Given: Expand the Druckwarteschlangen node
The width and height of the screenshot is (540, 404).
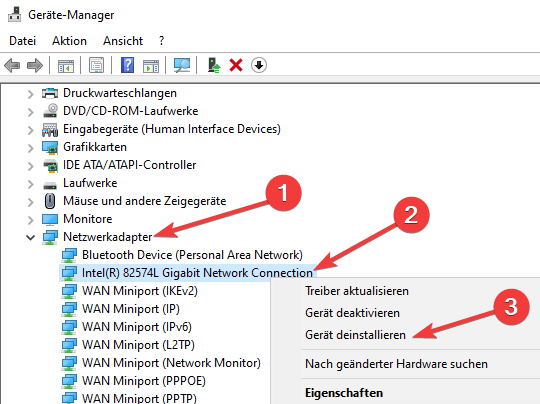Looking at the screenshot, I should coord(31,94).
